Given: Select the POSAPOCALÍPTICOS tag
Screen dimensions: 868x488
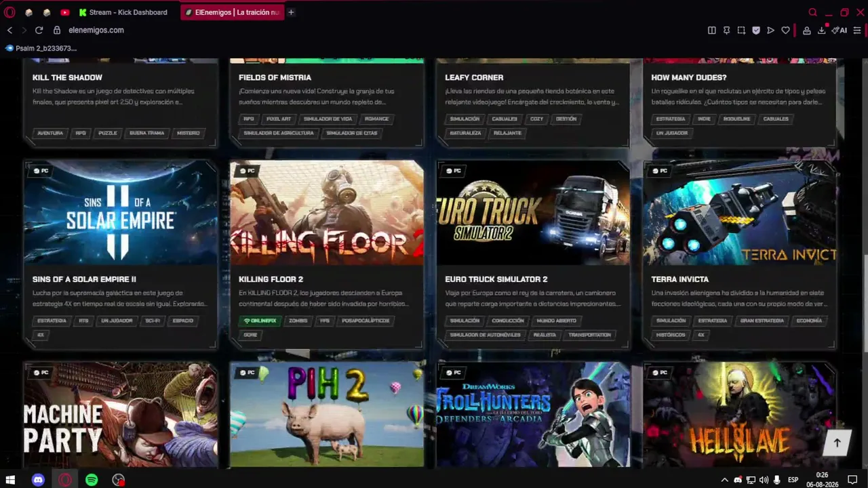Looking at the screenshot, I should point(366,321).
